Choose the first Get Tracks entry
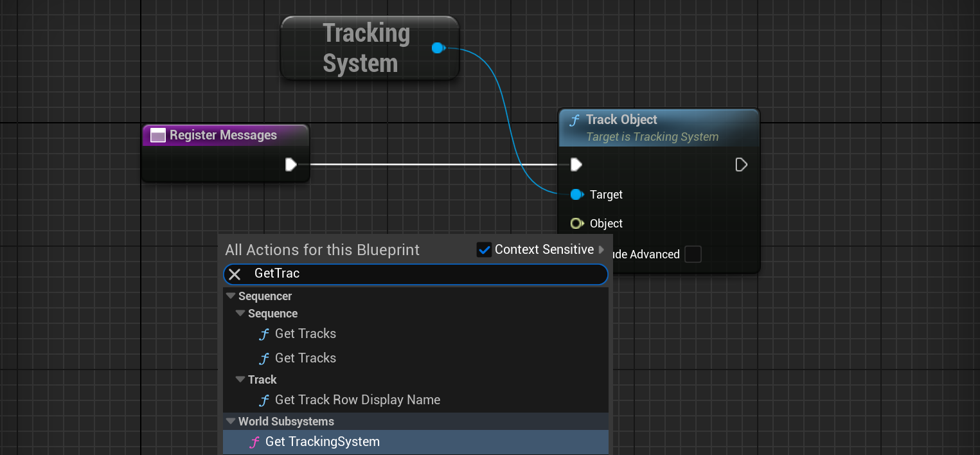This screenshot has height=455, width=980. (x=305, y=334)
